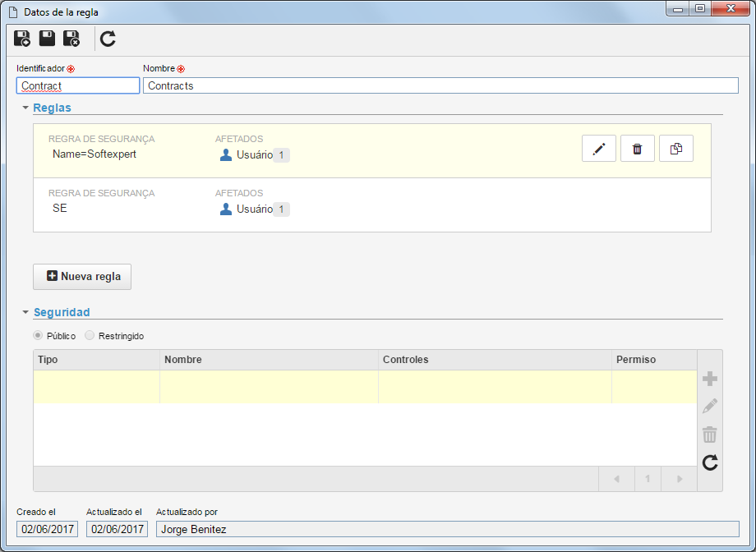Click the refresh icon beside the security table

[710, 462]
